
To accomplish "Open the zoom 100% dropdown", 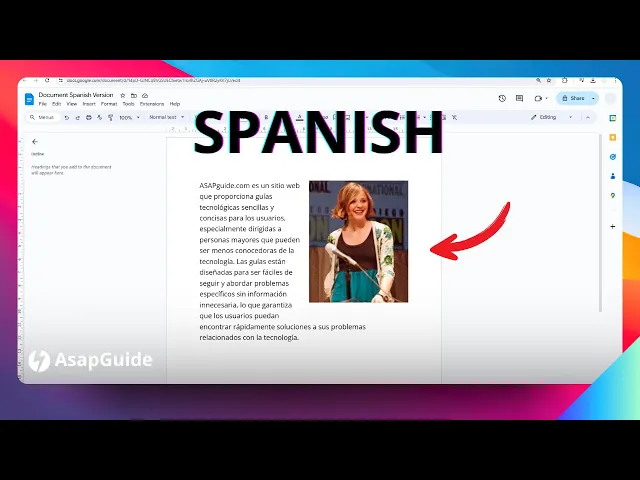I will (129, 118).
